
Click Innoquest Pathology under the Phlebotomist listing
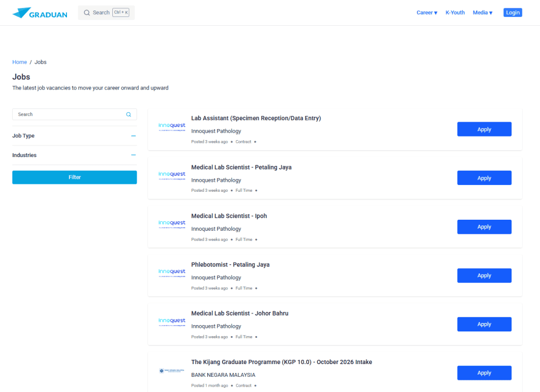coord(216,277)
